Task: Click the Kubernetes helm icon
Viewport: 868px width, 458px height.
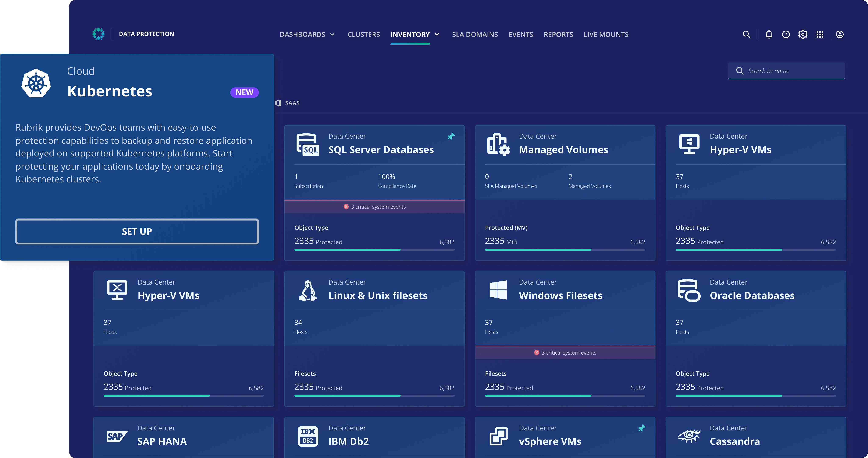Action: [x=36, y=83]
